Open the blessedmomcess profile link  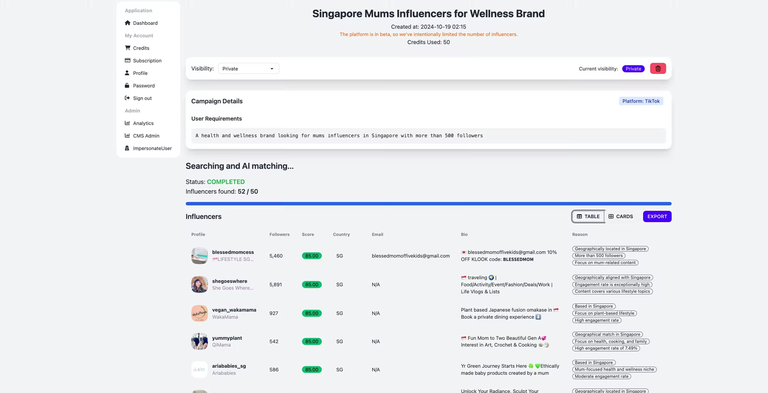[233, 252]
